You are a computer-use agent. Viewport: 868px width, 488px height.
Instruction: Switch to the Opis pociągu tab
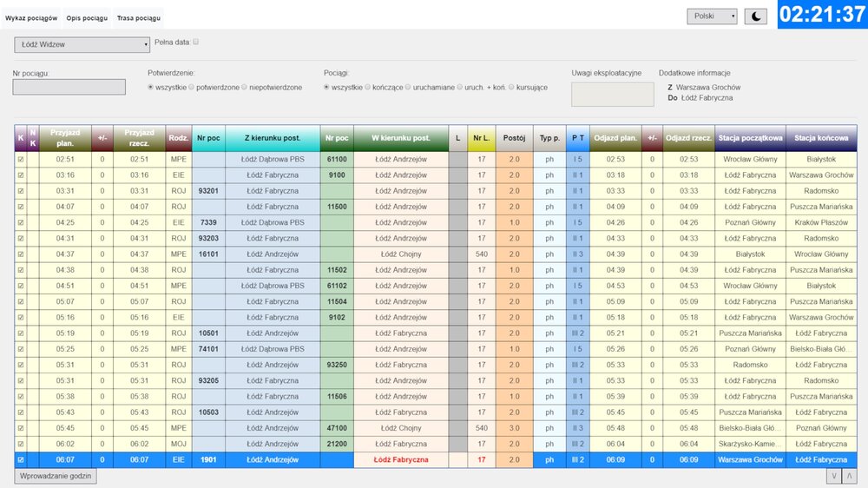pos(86,18)
